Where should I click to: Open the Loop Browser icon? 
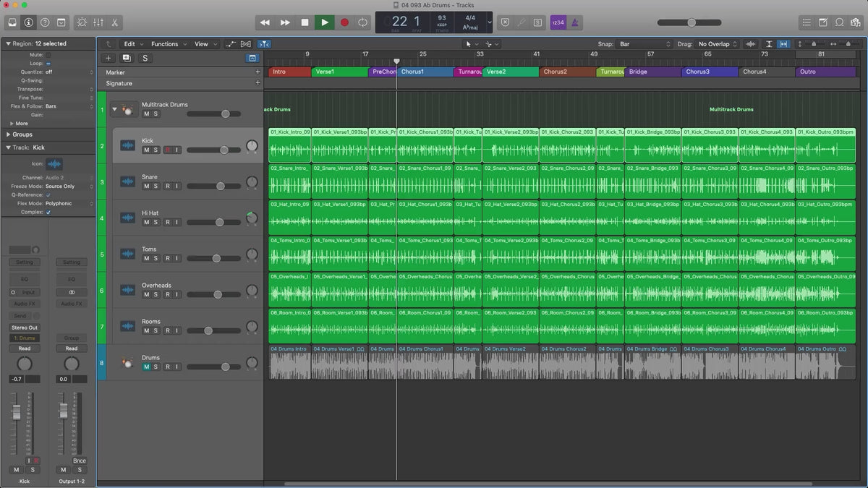839,22
